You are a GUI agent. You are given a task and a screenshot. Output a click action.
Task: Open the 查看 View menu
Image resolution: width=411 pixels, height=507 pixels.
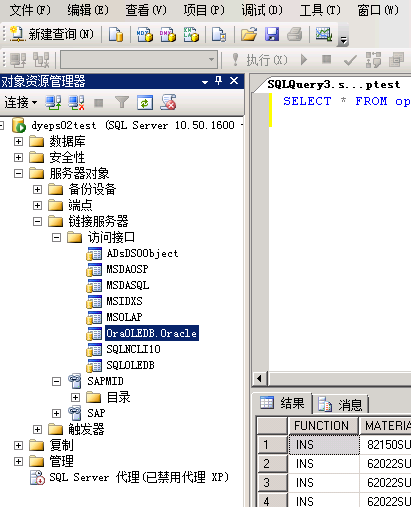(x=146, y=10)
